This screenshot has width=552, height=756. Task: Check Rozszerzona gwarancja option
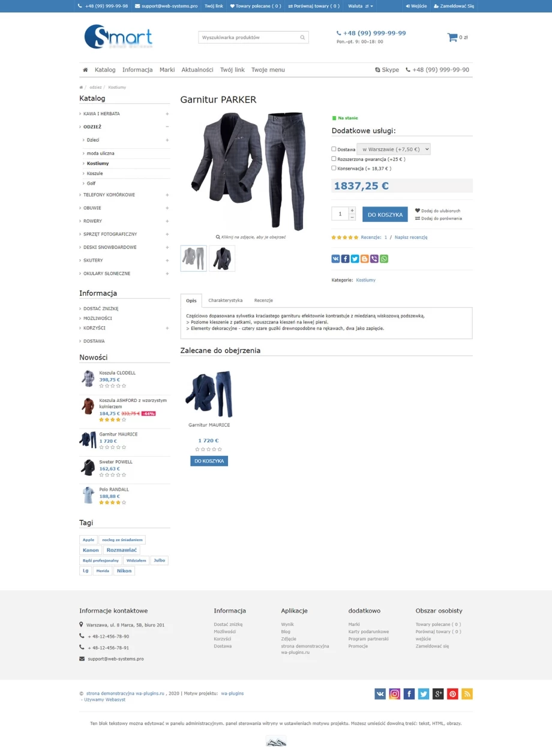[334, 159]
